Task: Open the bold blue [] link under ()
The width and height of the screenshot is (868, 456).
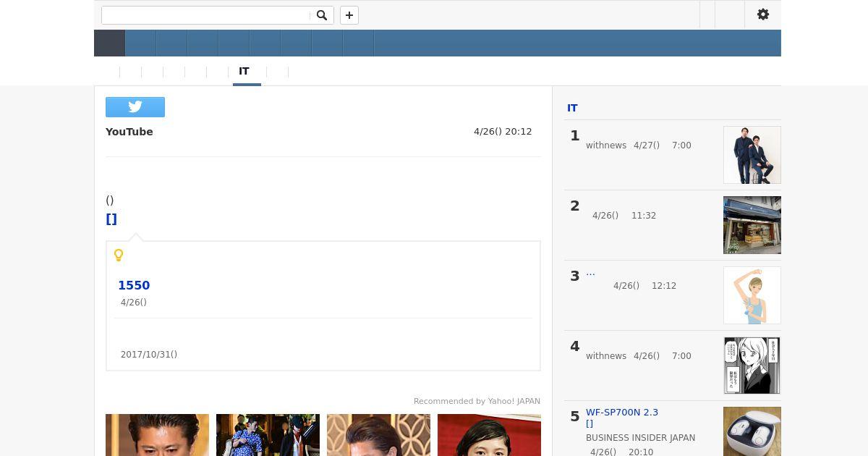Action: [x=111, y=219]
